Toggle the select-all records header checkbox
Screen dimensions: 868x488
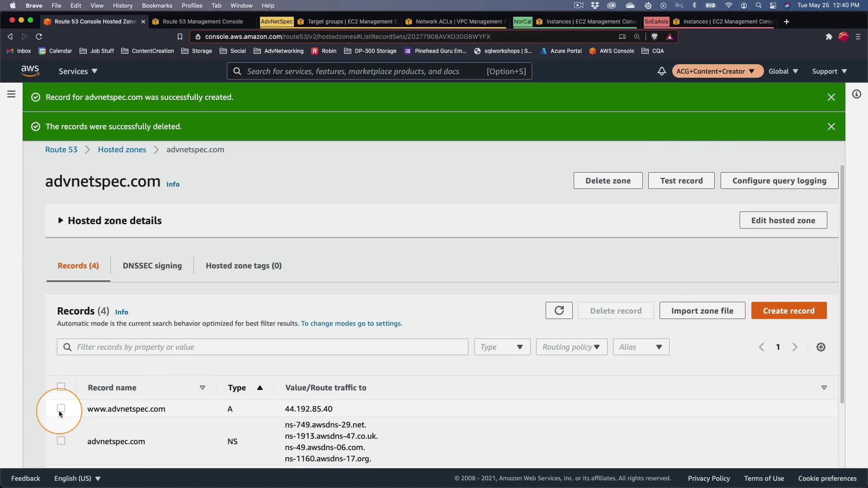pyautogui.click(x=61, y=386)
